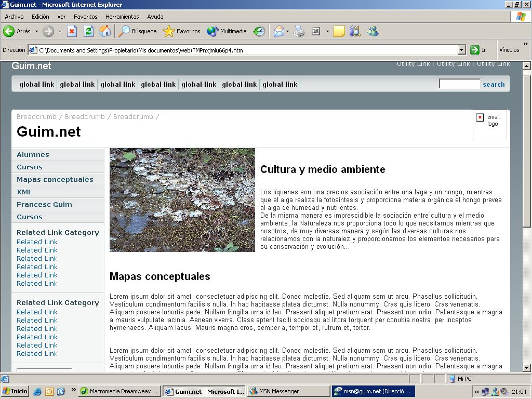
Task: Click the Print icon in toolbar
Action: click(x=299, y=31)
